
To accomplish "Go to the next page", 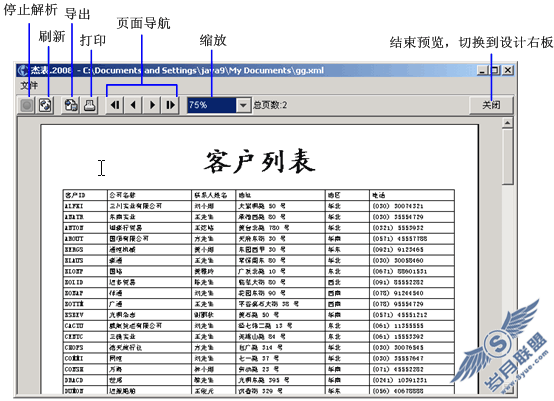I will (x=152, y=105).
